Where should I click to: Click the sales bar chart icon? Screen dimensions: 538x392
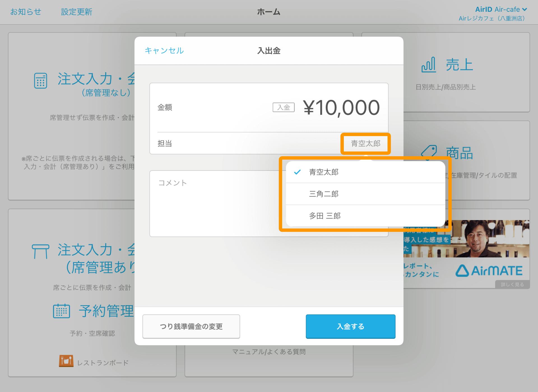coord(429,65)
